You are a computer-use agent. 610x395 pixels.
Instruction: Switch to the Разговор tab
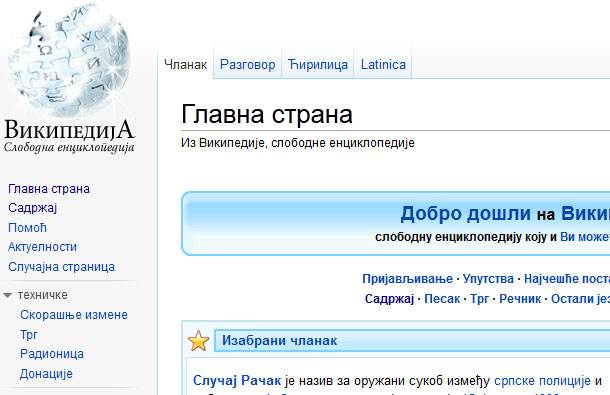pos(247,65)
